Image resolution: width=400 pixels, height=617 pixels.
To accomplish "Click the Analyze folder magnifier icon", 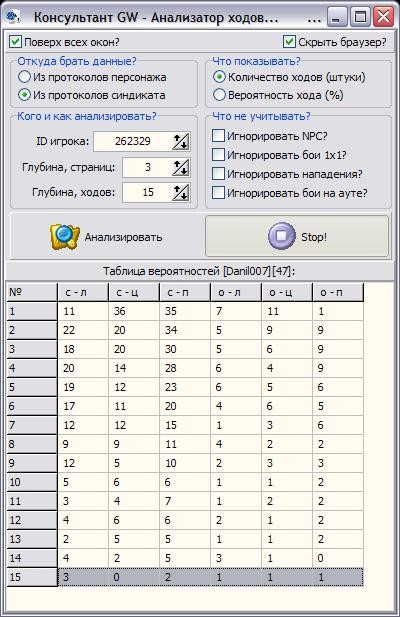I will coord(65,236).
